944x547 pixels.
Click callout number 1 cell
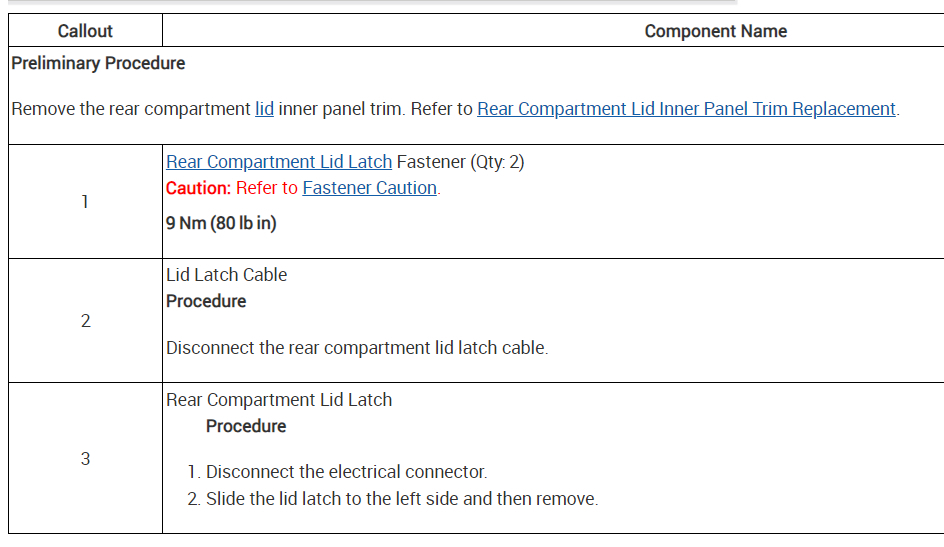[85, 202]
